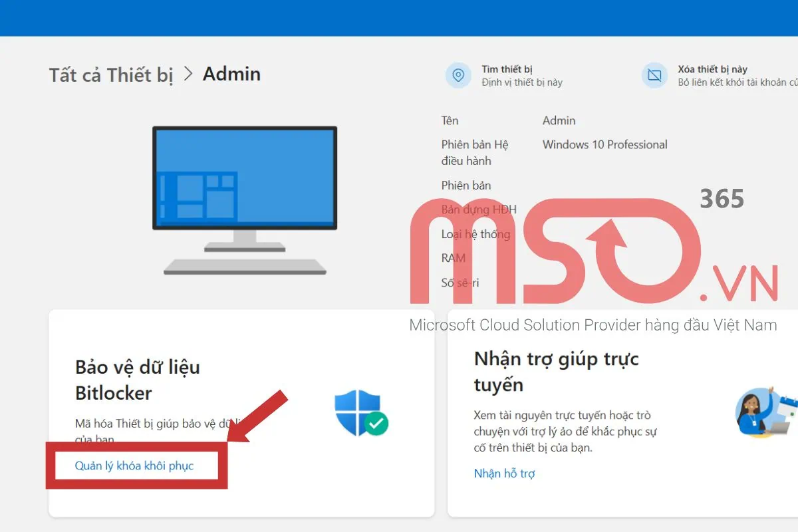Viewport: 798px width, 532px height.
Task: Open the "Quản lý khóa khôi phục" link
Action: point(134,465)
